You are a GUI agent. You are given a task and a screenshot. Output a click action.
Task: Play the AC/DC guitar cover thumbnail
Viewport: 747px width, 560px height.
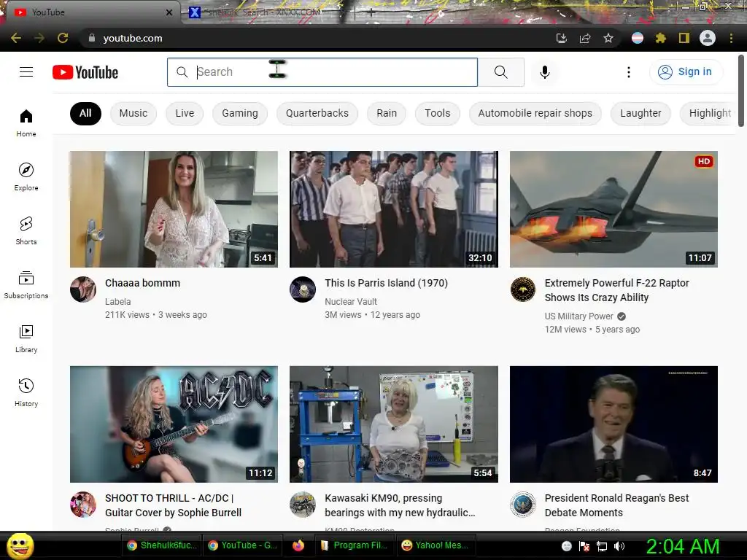[174, 424]
